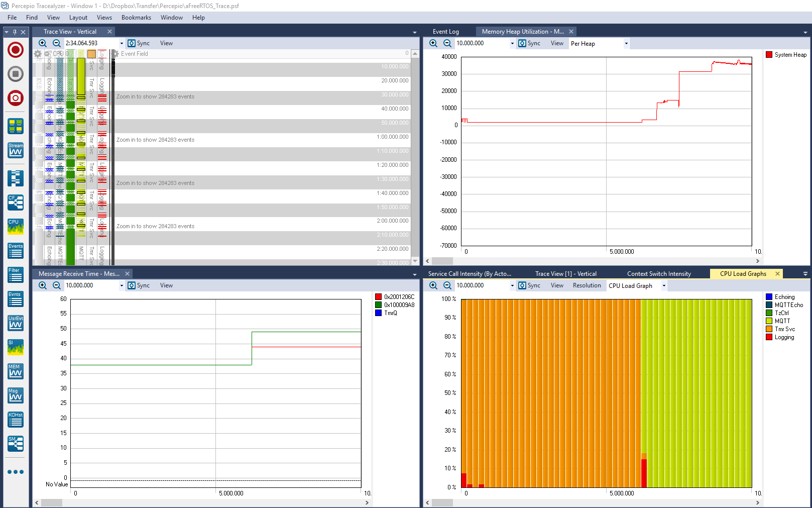Expand the Per Heap dropdown
This screenshot has width=812, height=508.
click(x=626, y=44)
